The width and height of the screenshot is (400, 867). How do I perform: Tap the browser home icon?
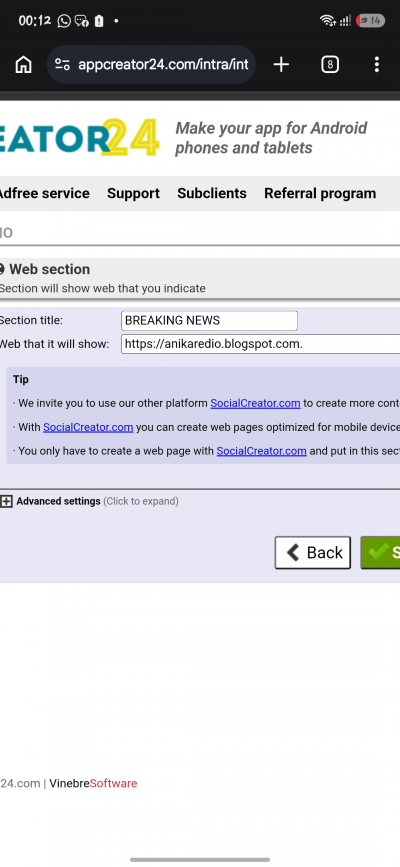[23, 65]
